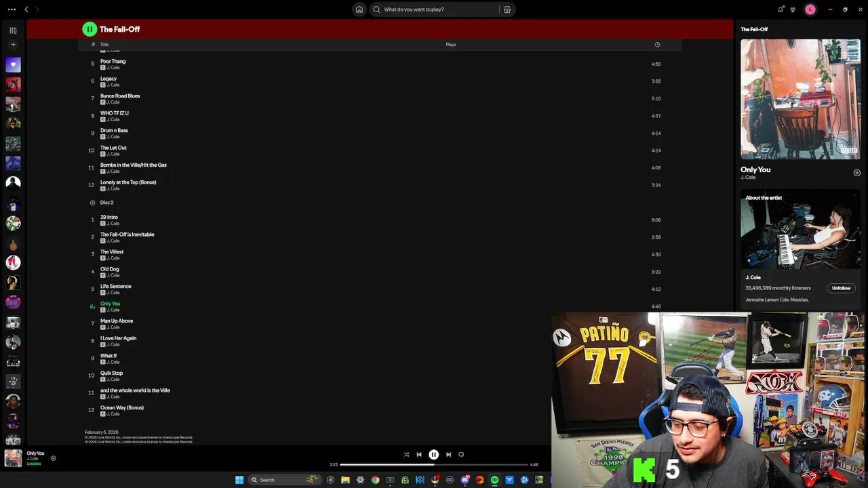Viewport: 868px width, 488px height.
Task: Open the notifications bell
Action: pyautogui.click(x=781, y=9)
